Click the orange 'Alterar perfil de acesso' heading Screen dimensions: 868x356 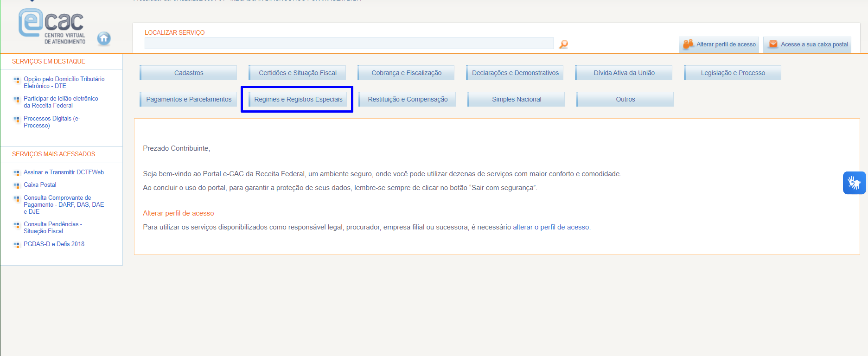pos(179,213)
